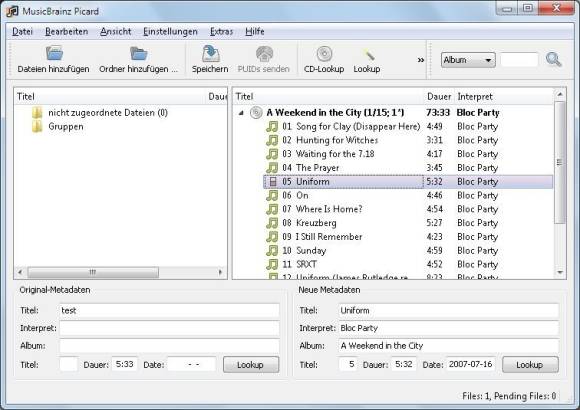Click the note icon of Hunting for Witches
This screenshot has width=580, height=410.
point(272,140)
